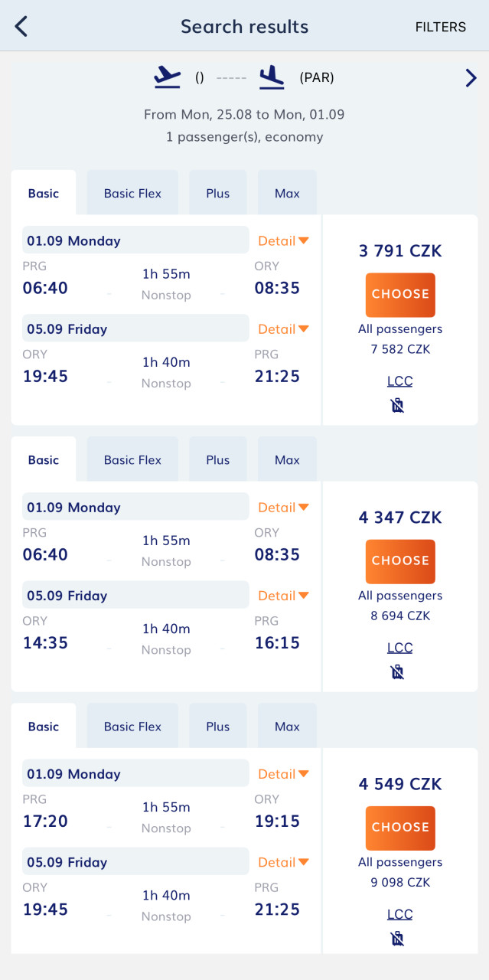This screenshot has height=980, width=489.
Task: Tap the next chevron beside PAR
Action: pos(471,77)
